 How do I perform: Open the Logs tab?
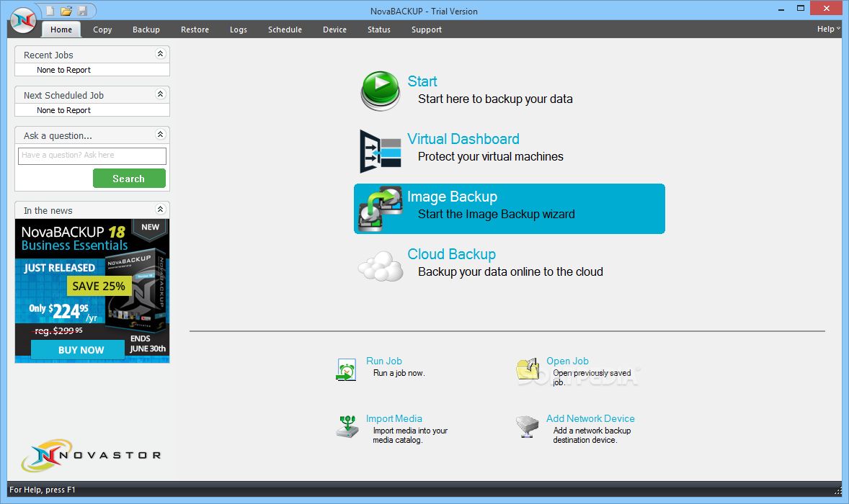coord(239,30)
